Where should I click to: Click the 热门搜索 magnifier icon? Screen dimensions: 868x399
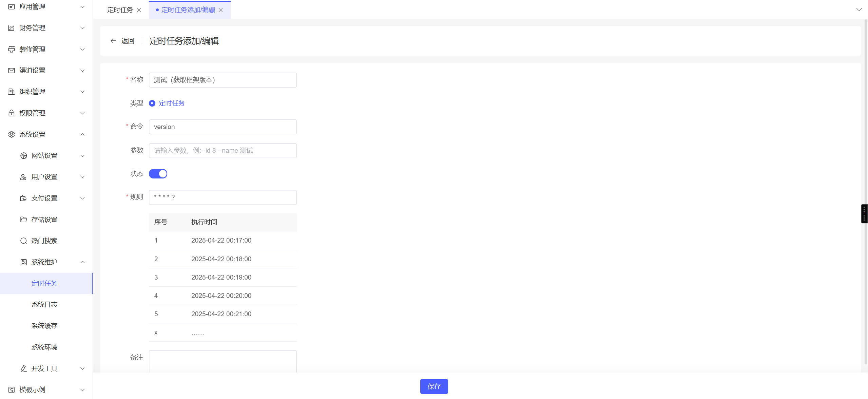click(x=23, y=241)
